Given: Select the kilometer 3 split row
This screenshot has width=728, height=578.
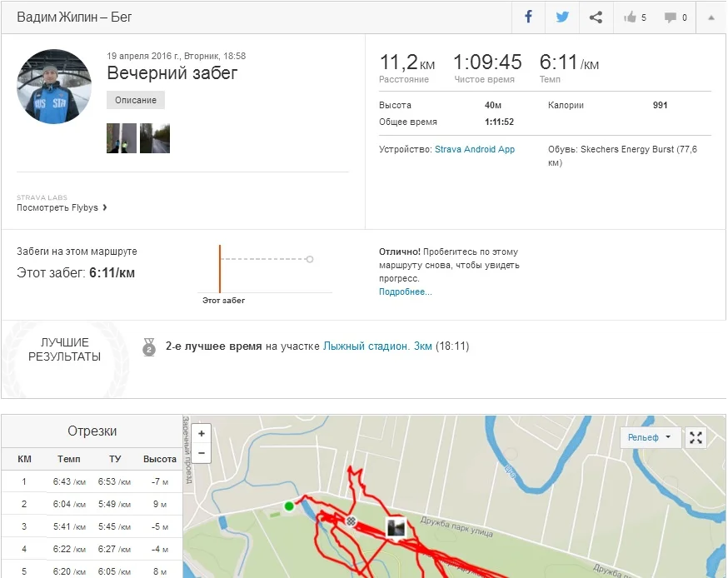Looking at the screenshot, I should coord(92,526).
